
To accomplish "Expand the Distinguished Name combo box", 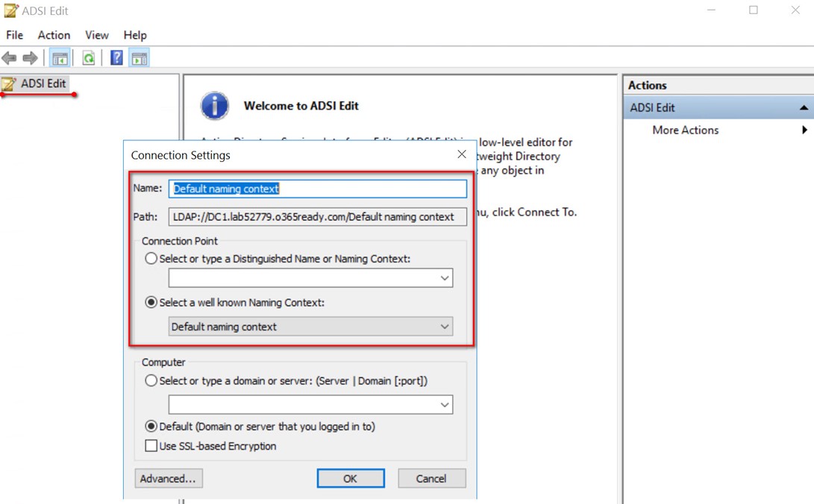I will pyautogui.click(x=445, y=278).
